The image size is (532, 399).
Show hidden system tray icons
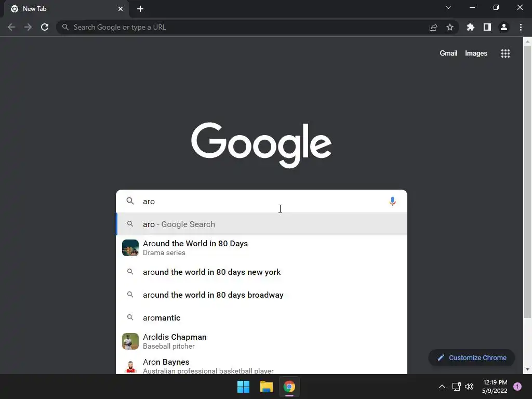click(442, 387)
